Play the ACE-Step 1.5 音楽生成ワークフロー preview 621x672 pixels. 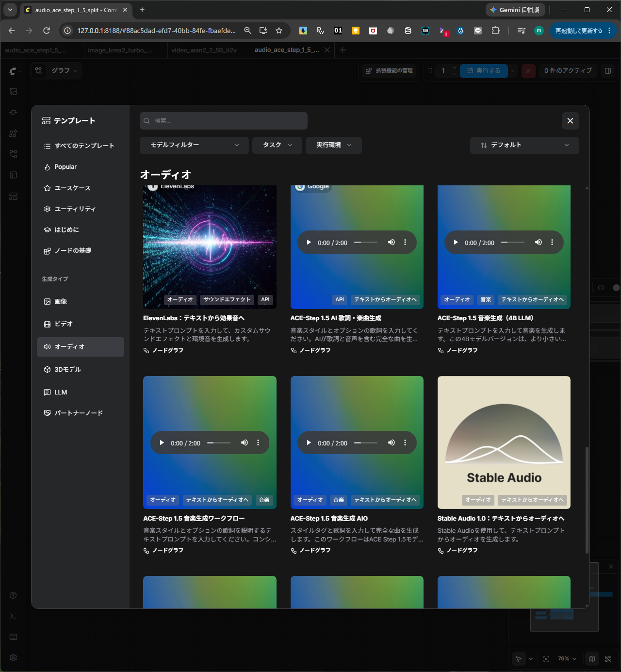point(162,443)
